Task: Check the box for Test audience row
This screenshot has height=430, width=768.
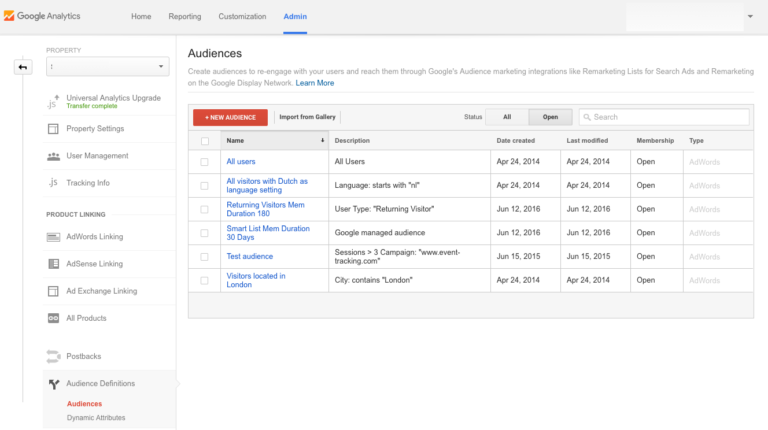Action: click(205, 257)
